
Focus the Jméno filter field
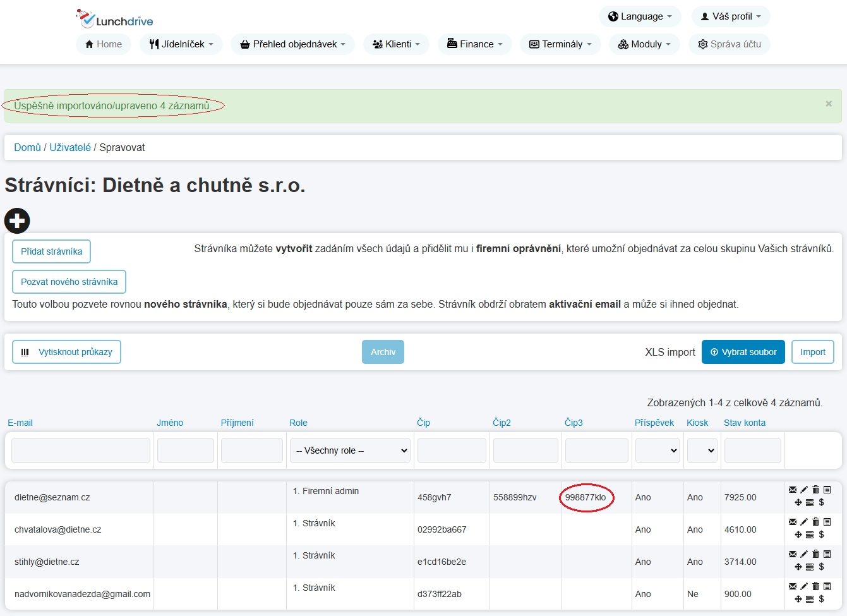186,450
